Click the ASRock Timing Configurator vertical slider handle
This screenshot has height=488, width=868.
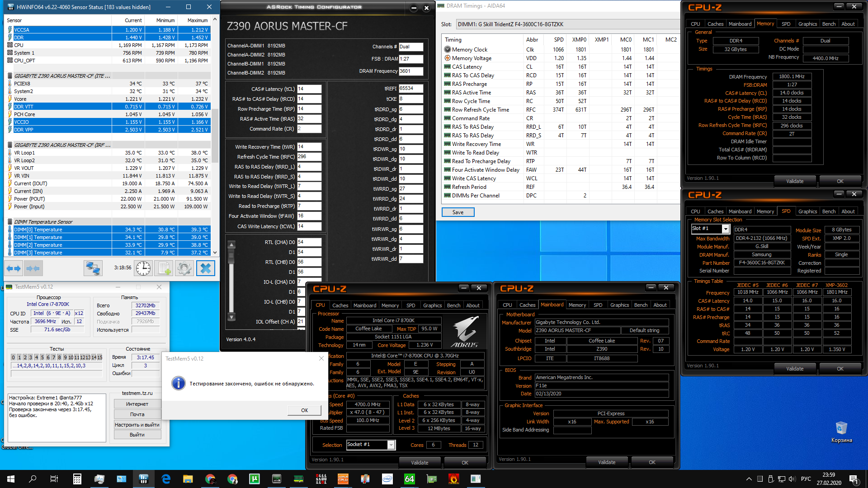point(231,255)
